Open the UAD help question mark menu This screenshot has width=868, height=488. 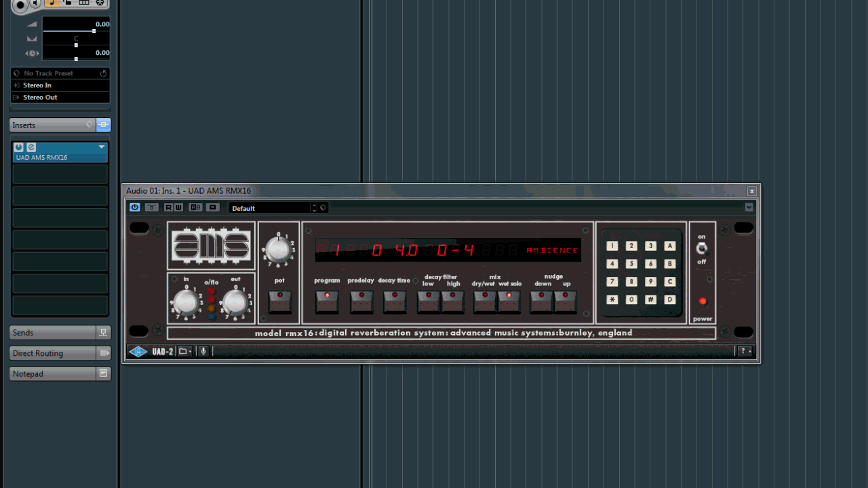point(745,351)
